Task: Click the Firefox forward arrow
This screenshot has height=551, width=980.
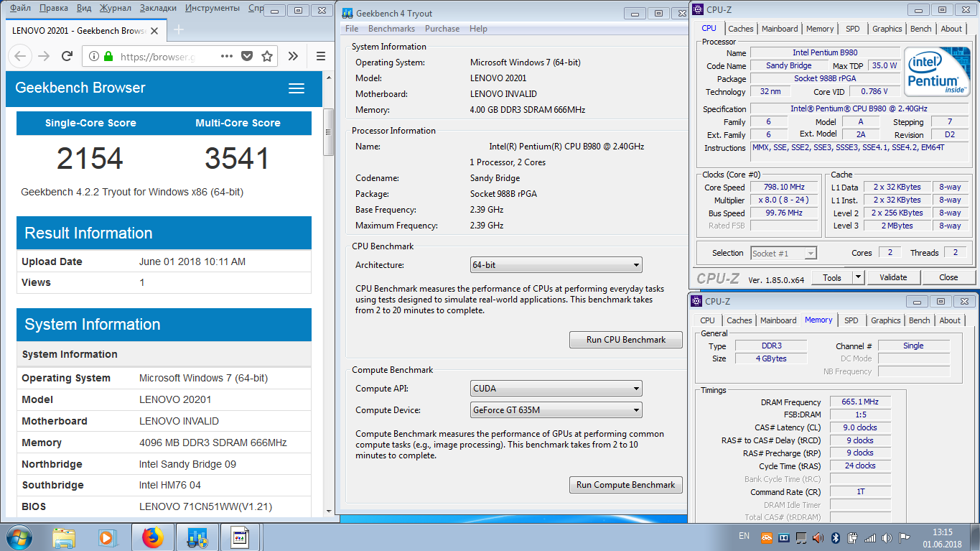Action: pyautogui.click(x=44, y=56)
